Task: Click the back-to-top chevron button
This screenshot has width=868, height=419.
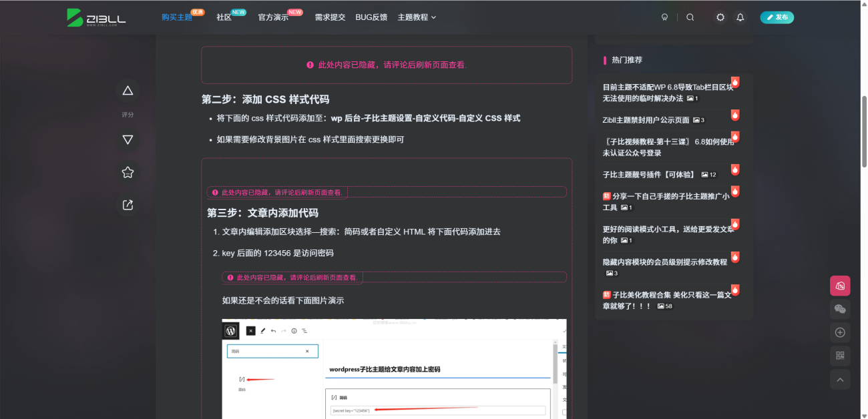Action: pos(840,379)
